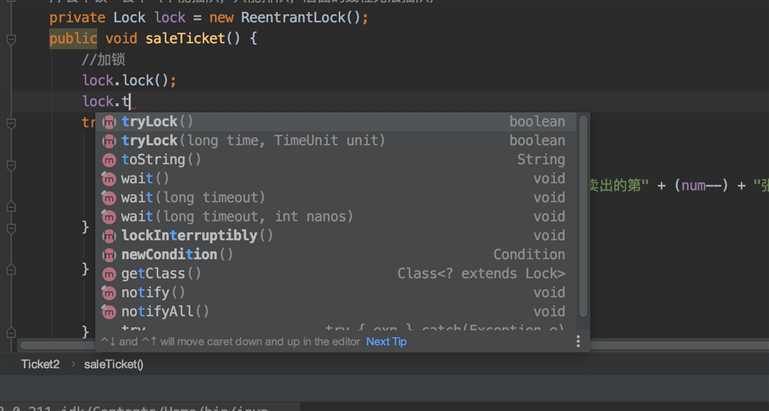Click the method icon beside wait()

[110, 179]
